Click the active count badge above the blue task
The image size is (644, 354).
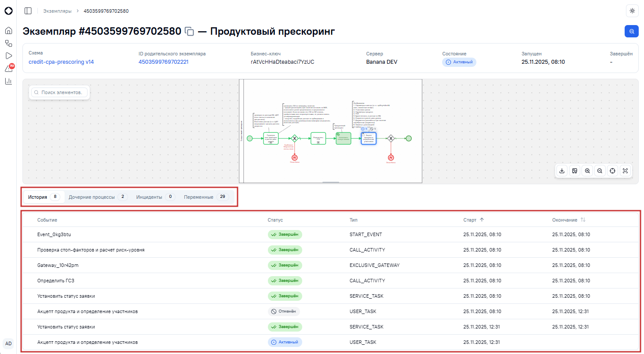364,129
